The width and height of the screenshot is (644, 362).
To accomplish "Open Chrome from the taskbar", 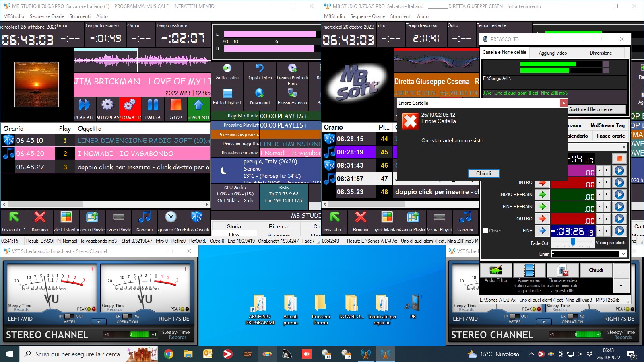I will pos(169,354).
